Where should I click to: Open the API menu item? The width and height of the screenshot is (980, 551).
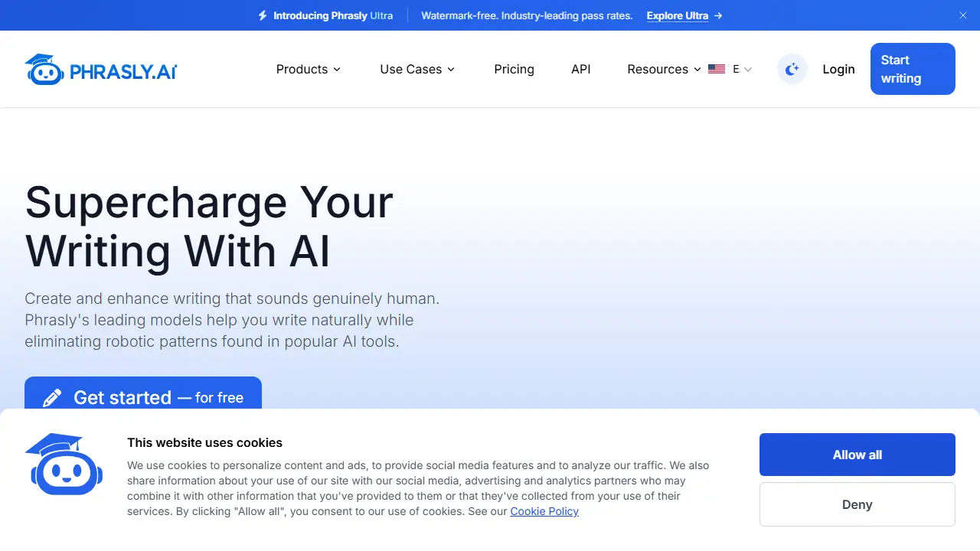point(581,69)
